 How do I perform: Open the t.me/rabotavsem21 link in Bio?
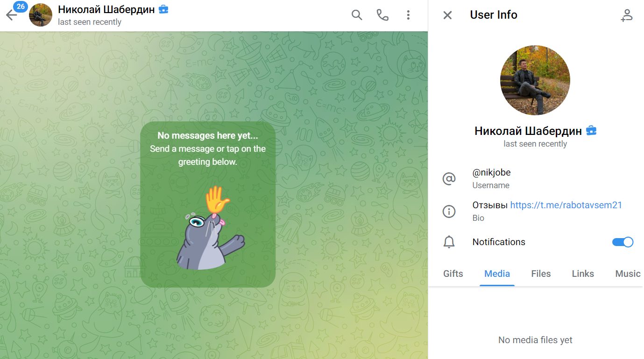click(x=566, y=205)
